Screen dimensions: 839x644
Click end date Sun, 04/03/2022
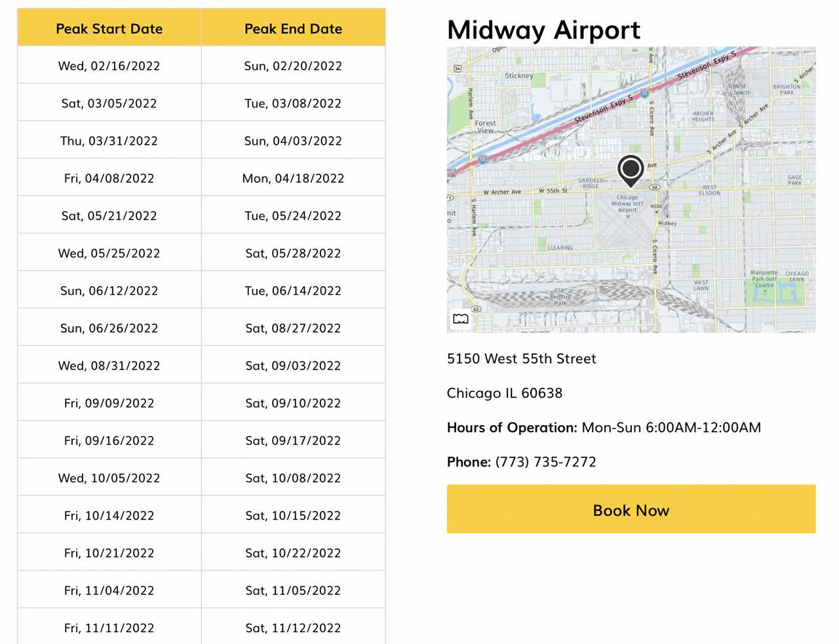pyautogui.click(x=293, y=141)
